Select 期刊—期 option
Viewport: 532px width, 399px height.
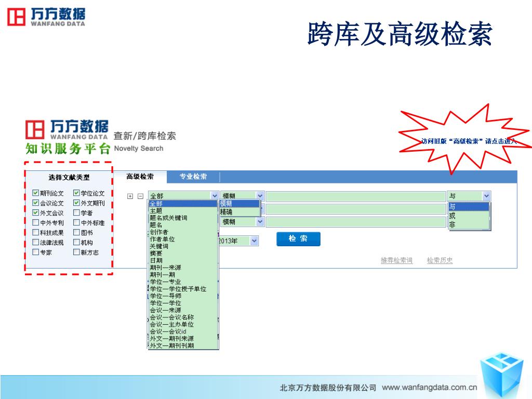point(182,275)
